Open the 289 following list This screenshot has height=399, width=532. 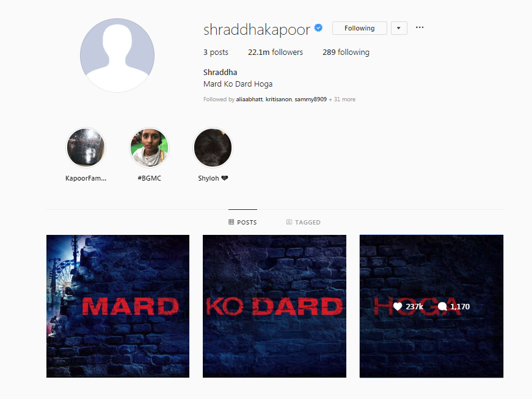click(346, 52)
